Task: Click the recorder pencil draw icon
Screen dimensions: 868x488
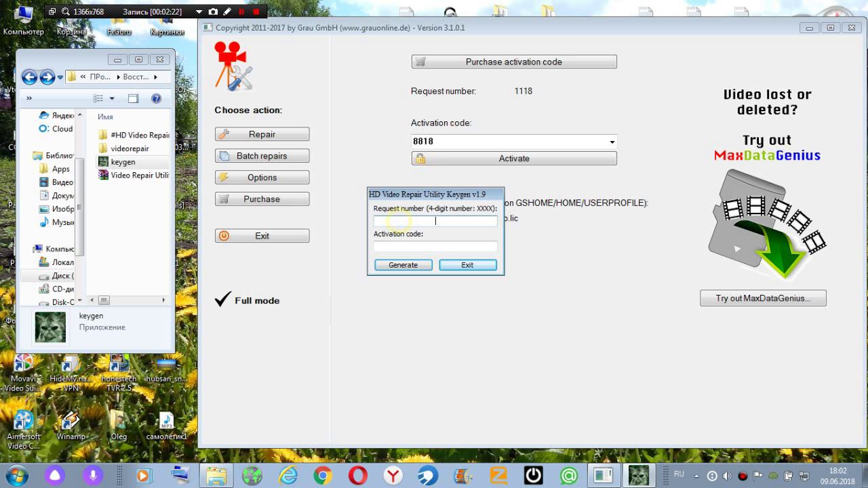Action: pos(228,12)
